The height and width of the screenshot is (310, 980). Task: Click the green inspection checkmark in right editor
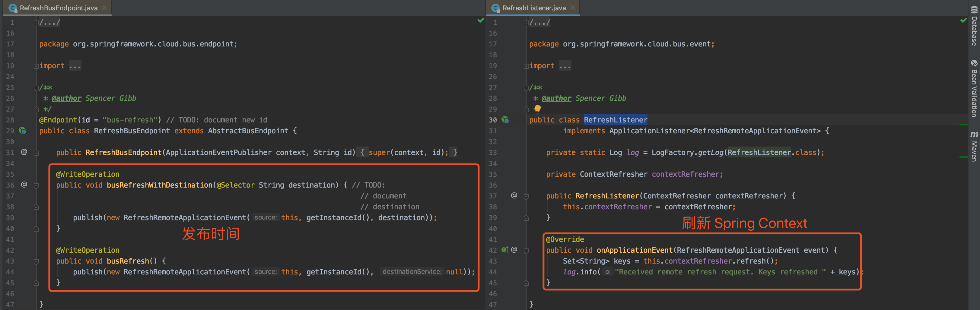point(963,21)
